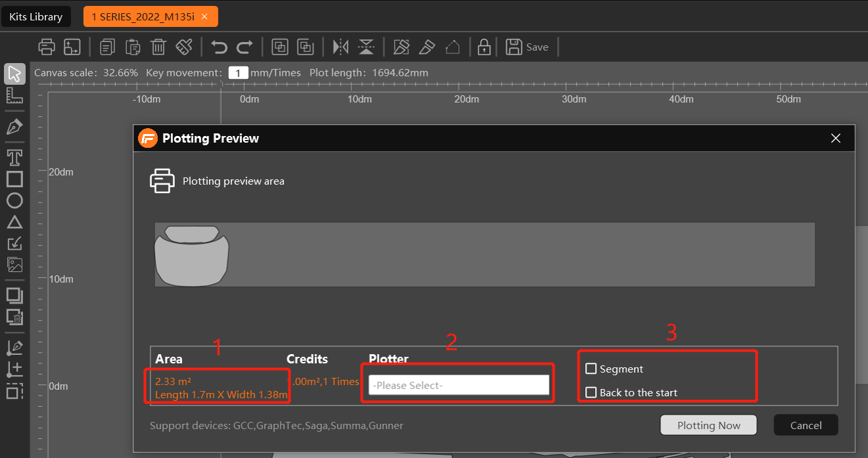Select the 1 SERIES_2022_M135i tab
This screenshot has width=868, height=458.
click(x=143, y=16)
